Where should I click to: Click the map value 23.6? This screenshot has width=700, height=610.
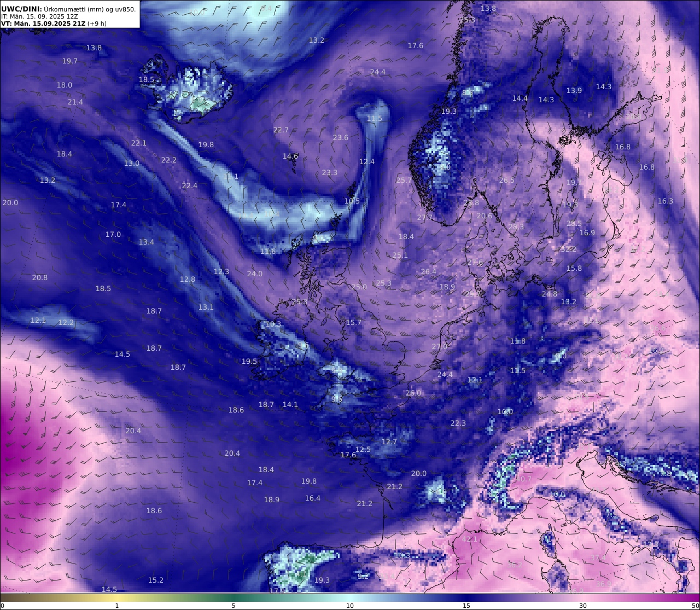click(x=341, y=138)
